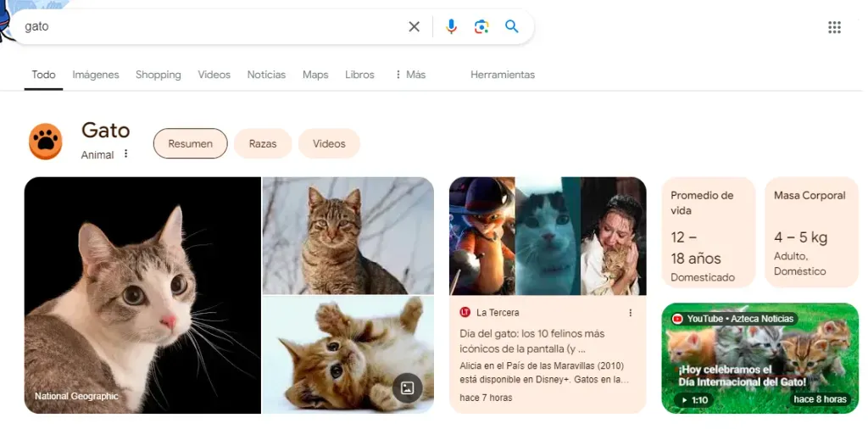Open Google Lens image search icon
This screenshot has height=429, width=868.
coord(481,26)
